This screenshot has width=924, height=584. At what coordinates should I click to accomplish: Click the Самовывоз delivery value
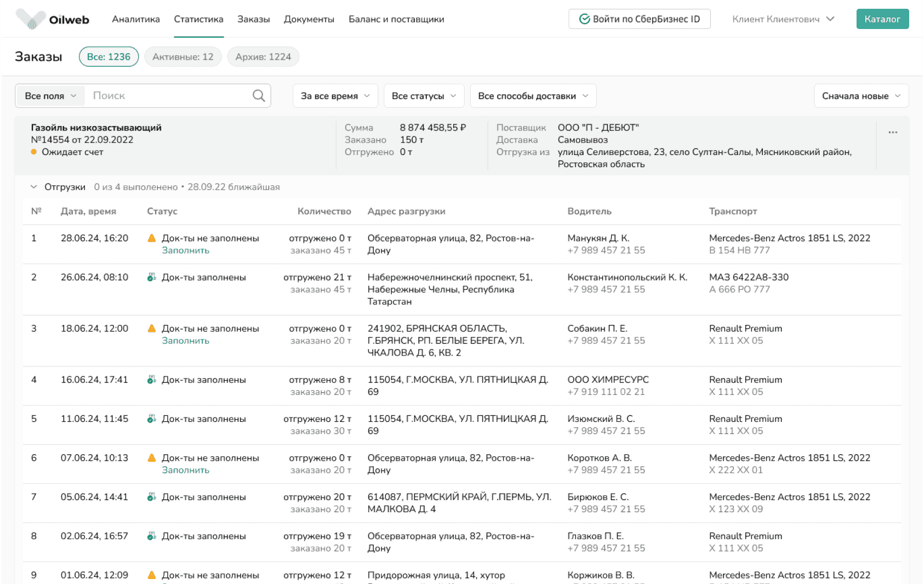click(583, 140)
